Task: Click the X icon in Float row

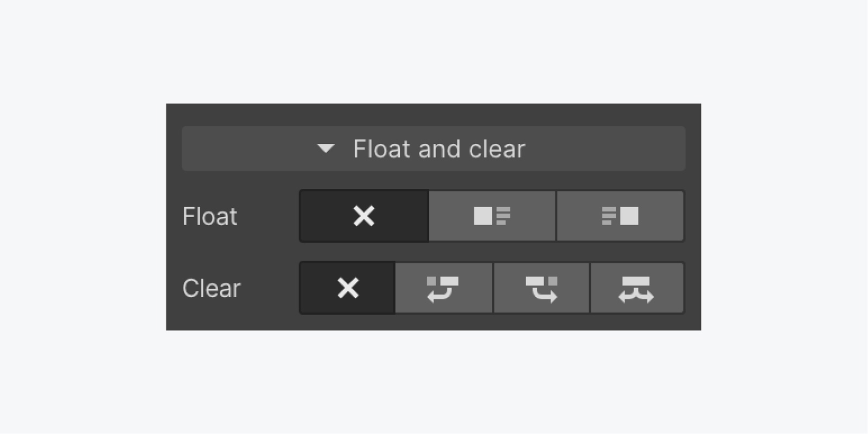Action: point(364,216)
